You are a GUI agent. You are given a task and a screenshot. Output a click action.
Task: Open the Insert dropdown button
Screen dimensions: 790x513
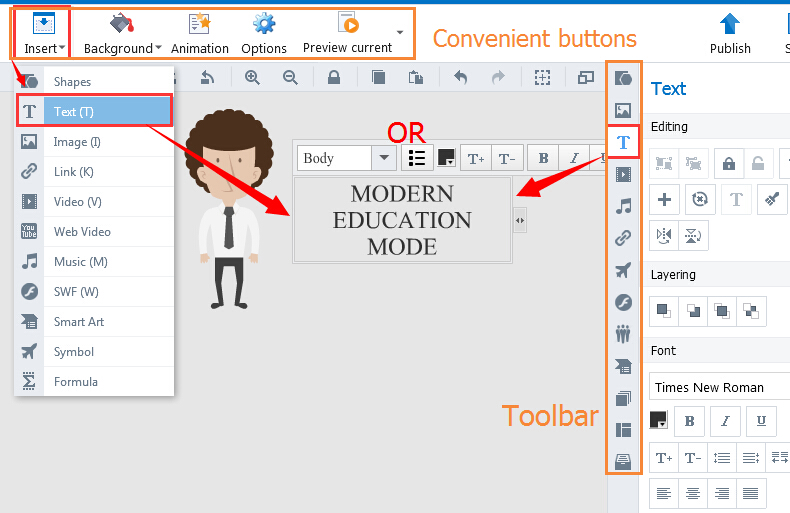(x=44, y=33)
